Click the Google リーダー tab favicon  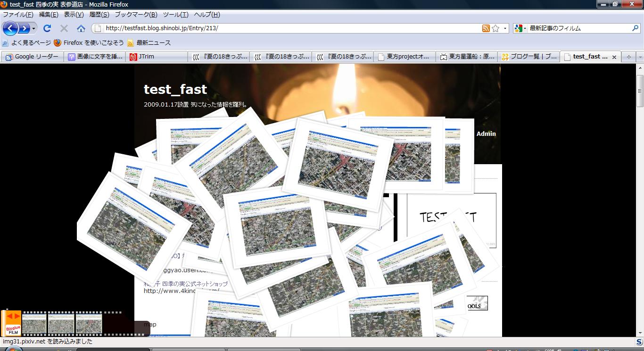[x=9, y=57]
